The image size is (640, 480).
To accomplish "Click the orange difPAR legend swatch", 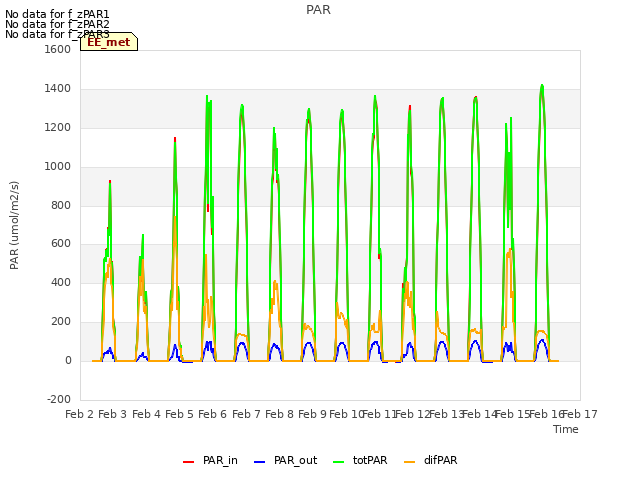I will 409,462.
